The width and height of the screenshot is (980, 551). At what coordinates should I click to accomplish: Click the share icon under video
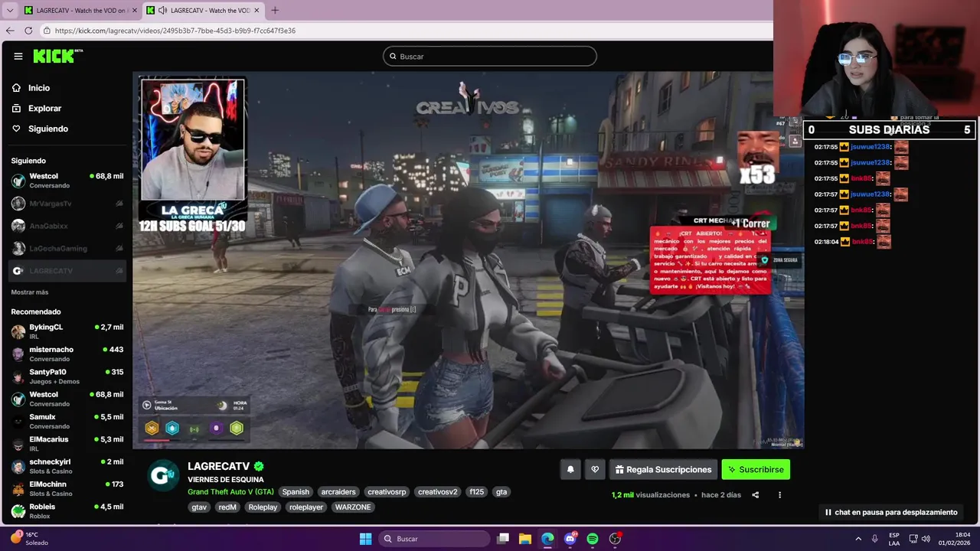click(x=755, y=495)
